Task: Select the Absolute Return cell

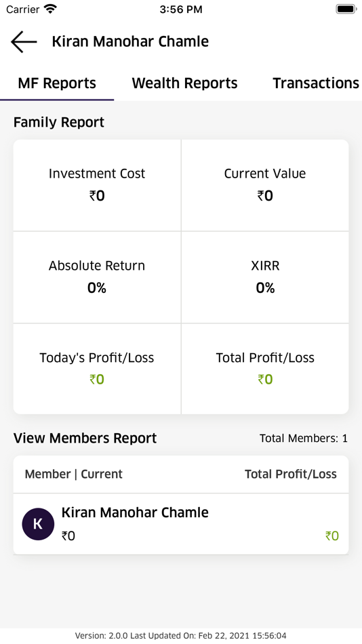Action: pyautogui.click(x=97, y=277)
